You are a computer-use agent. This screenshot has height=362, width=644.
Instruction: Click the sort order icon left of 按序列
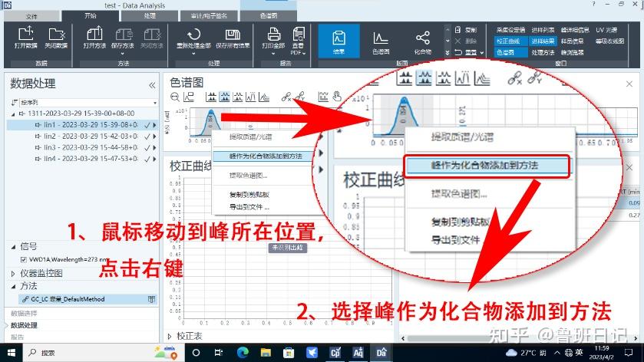[x=15, y=102]
